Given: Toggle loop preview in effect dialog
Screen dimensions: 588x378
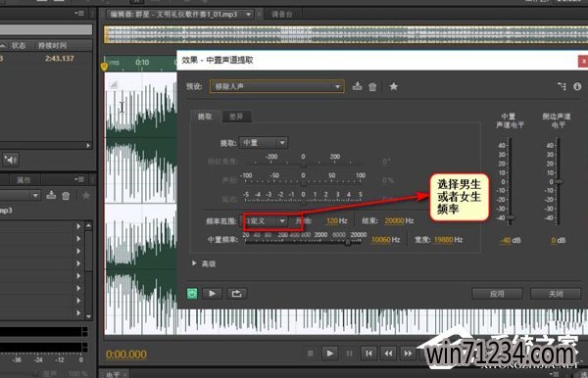Looking at the screenshot, I should click(x=236, y=294).
